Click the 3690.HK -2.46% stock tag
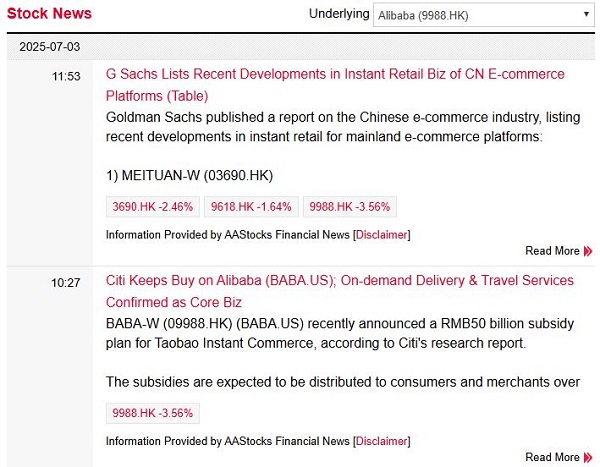This screenshot has height=467, width=600. (153, 207)
